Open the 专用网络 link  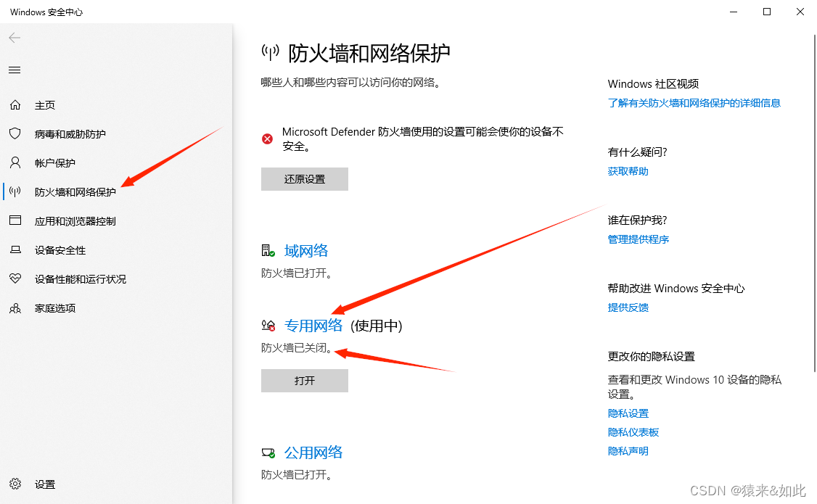point(313,326)
